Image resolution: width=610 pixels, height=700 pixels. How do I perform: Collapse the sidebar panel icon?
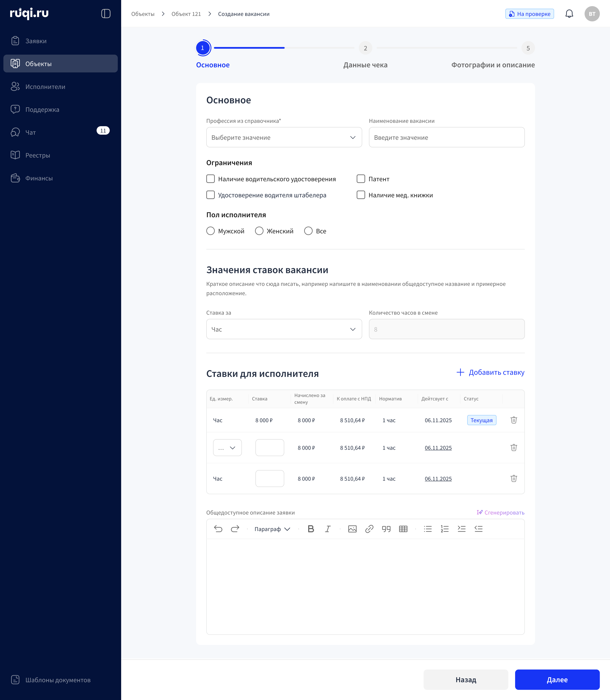coord(106,14)
